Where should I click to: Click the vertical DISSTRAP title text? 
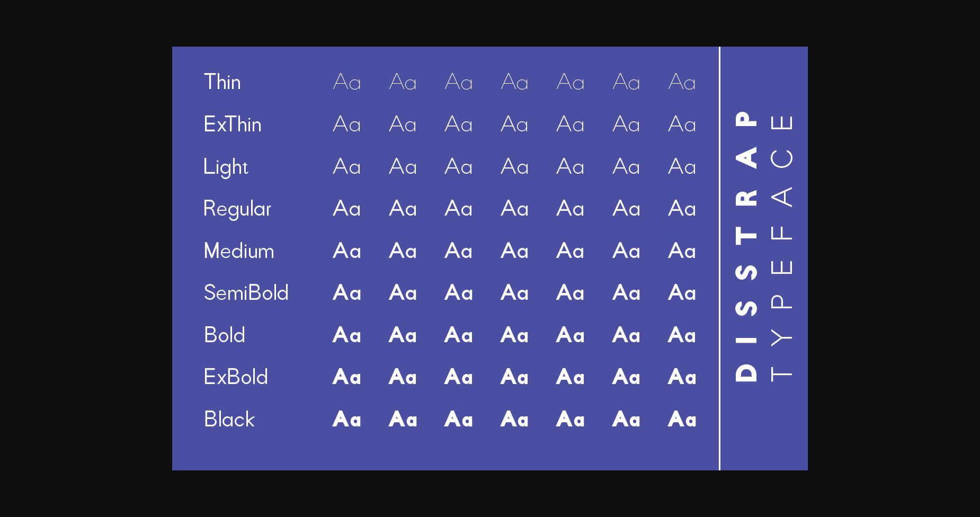[746, 246]
